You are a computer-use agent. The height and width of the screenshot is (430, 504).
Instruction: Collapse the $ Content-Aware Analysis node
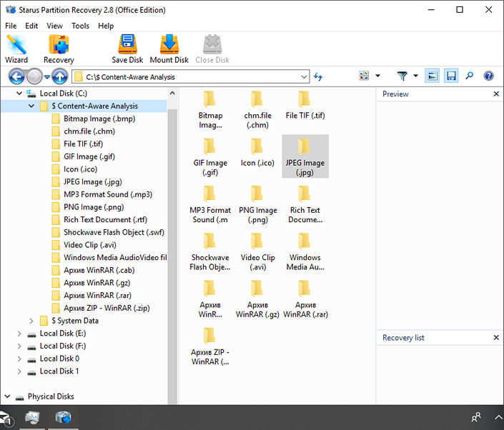pyautogui.click(x=31, y=106)
